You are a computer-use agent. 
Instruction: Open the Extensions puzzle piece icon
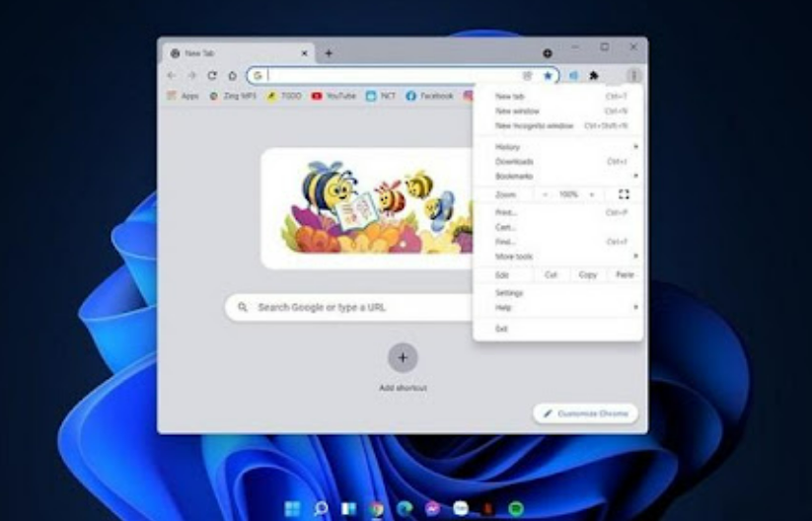click(x=594, y=76)
